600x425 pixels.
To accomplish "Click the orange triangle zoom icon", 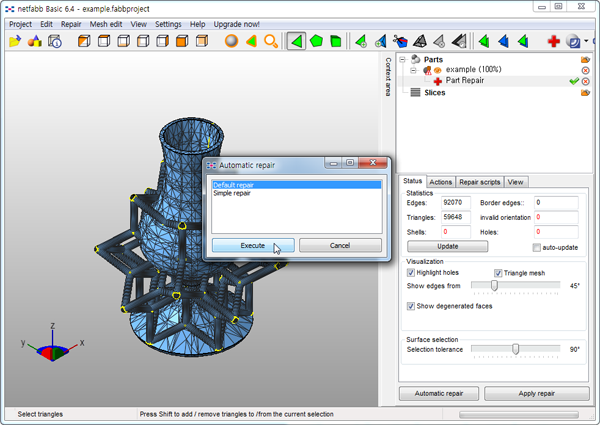I will point(251,41).
